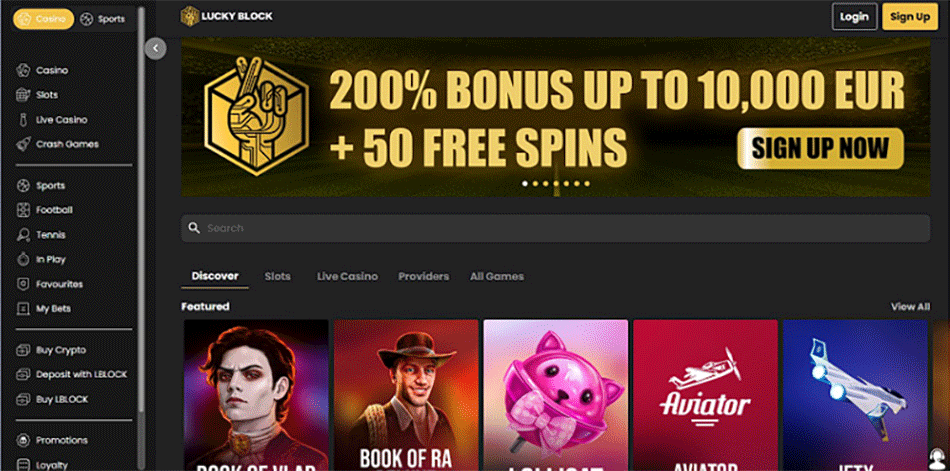Click the Login button

coord(854,17)
